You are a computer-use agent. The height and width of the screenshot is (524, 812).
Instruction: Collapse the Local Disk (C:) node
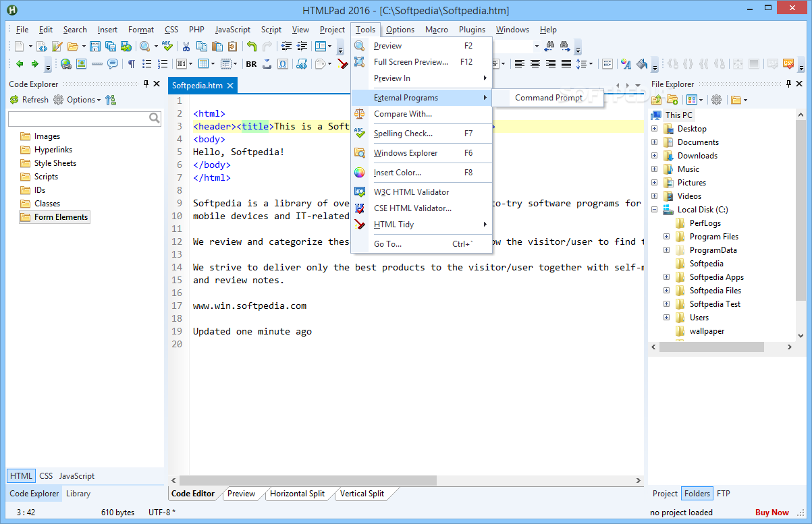click(x=654, y=210)
